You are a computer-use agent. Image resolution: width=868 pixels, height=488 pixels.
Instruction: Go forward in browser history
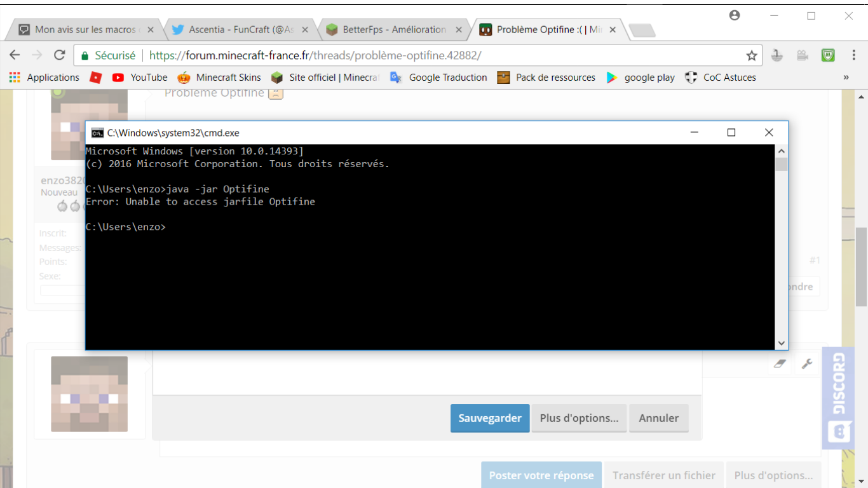[37, 55]
